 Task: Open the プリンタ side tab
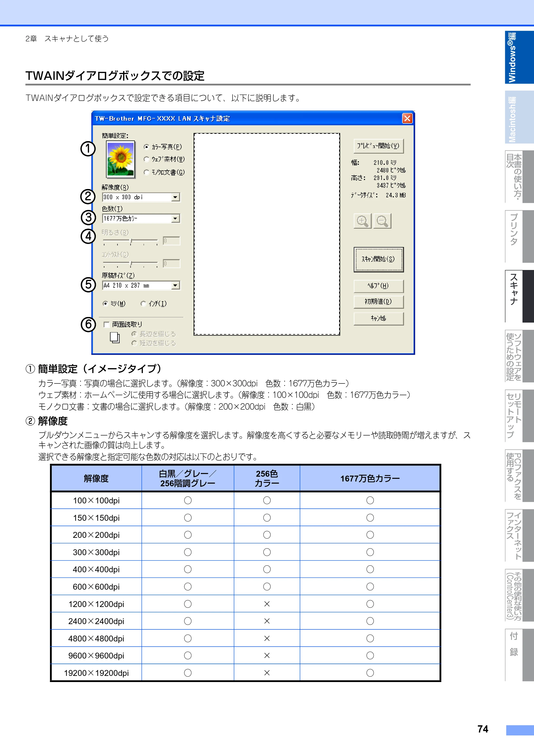[x=519, y=236]
